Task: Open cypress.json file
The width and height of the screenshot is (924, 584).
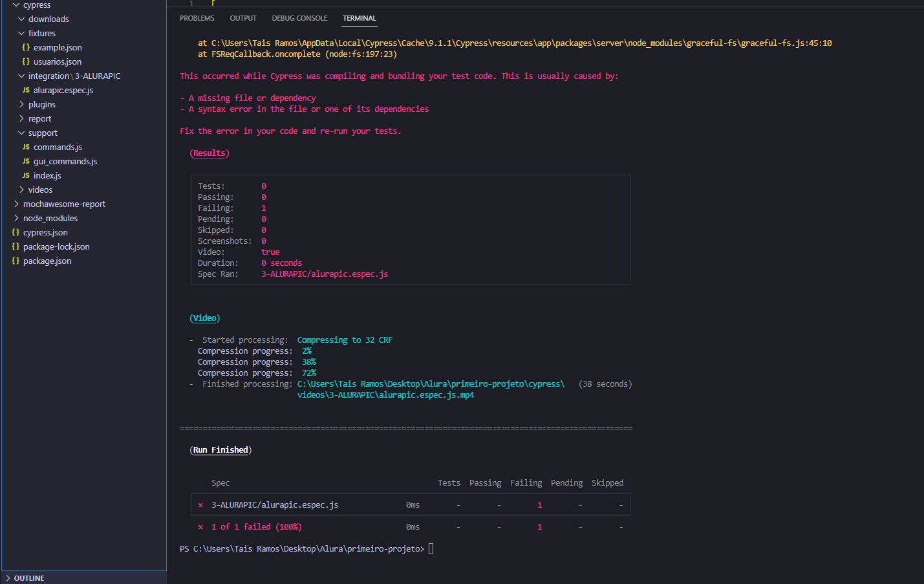Action: (45, 232)
